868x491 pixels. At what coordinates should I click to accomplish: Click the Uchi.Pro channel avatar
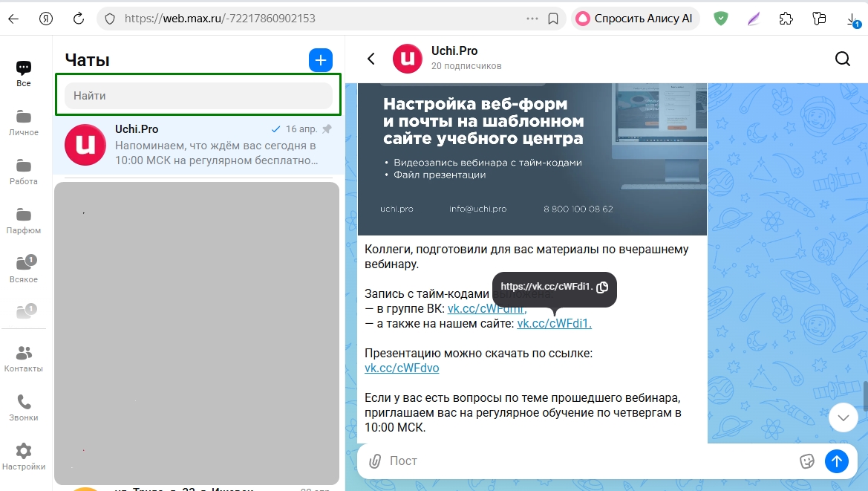pyautogui.click(x=407, y=58)
